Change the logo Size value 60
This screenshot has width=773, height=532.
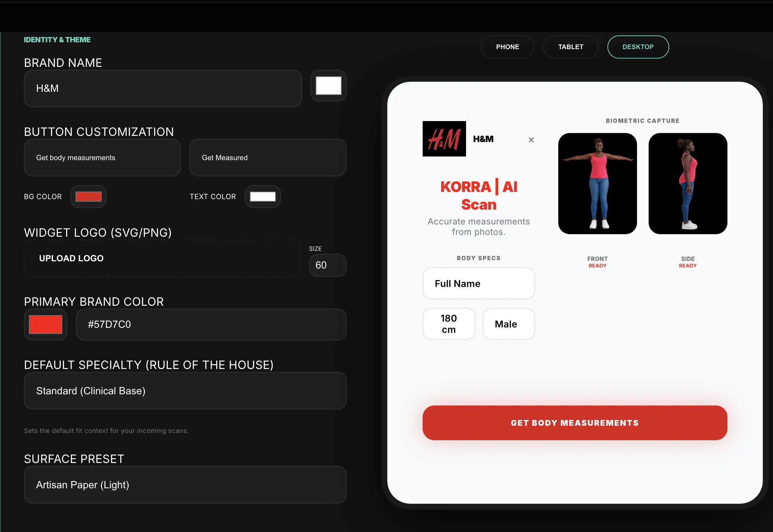coord(328,265)
